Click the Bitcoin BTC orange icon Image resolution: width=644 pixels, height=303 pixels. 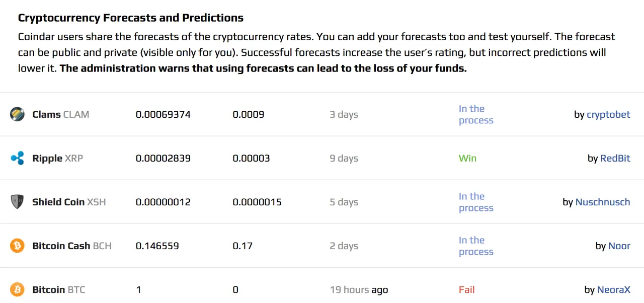point(17,289)
